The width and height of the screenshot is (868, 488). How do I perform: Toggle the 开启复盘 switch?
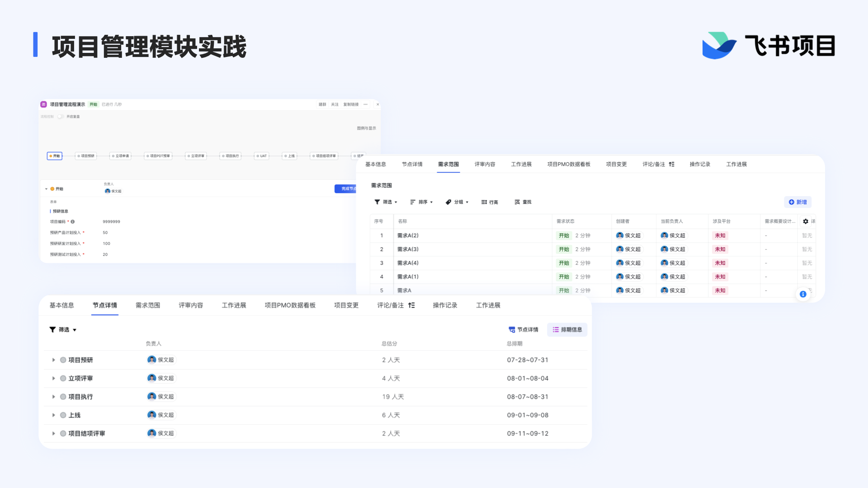point(60,117)
